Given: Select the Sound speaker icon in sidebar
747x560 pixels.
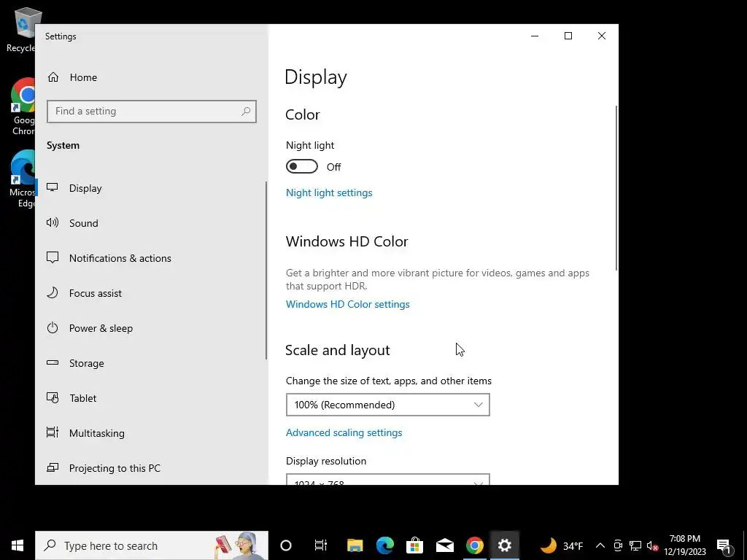Looking at the screenshot, I should click(x=53, y=222).
